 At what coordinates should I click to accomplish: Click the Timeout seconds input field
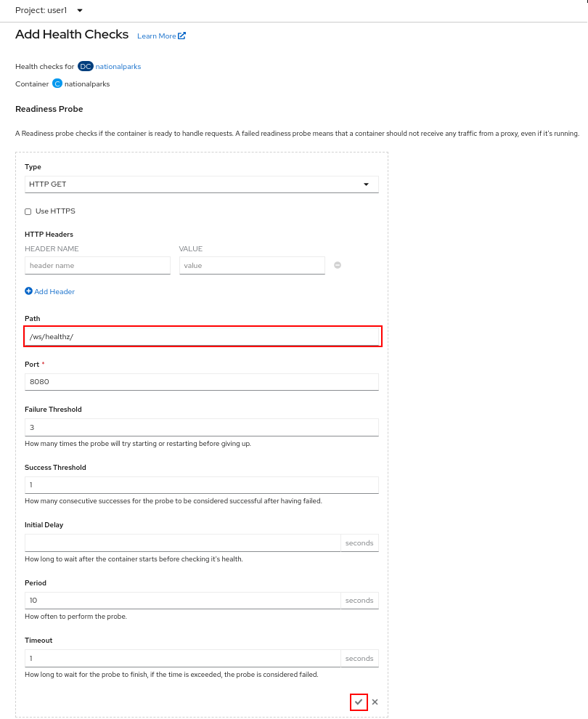182,659
